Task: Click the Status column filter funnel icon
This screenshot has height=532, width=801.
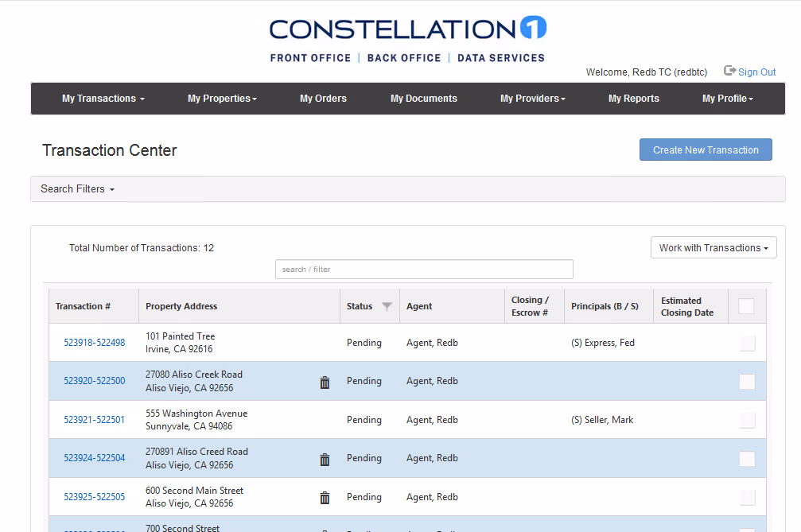Action: tap(387, 306)
